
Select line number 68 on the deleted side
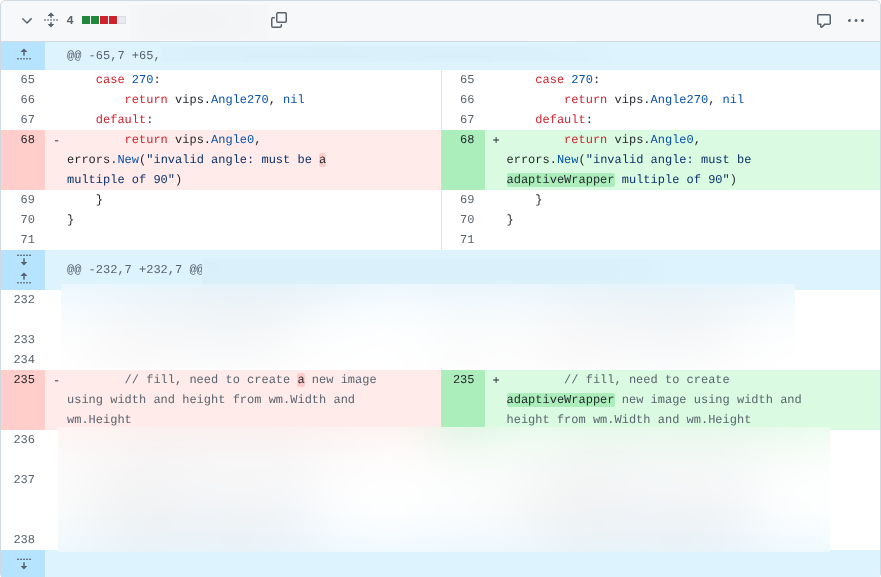[24, 139]
